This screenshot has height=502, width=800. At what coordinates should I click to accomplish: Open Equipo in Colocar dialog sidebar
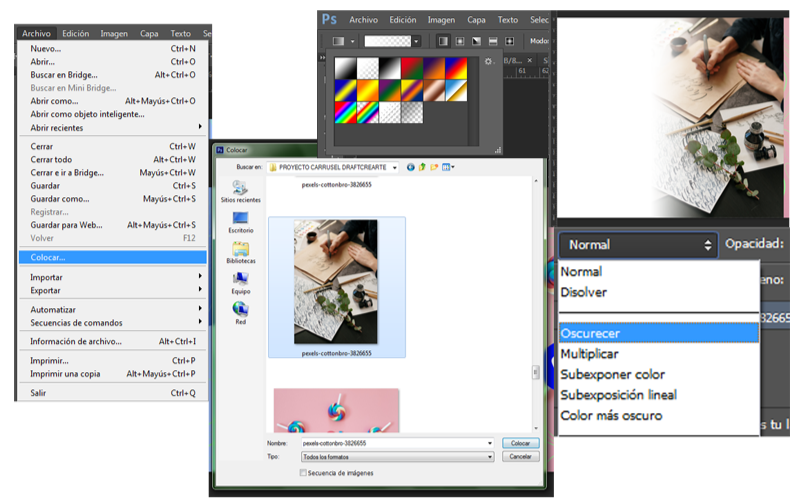pos(240,284)
